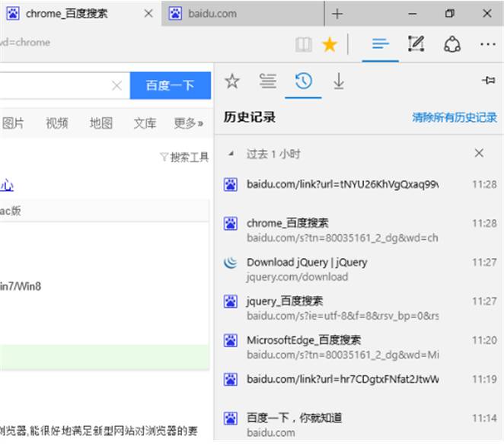Minimize the Edge browser window
Image resolution: width=504 pixels, height=446 pixels.
click(x=413, y=14)
